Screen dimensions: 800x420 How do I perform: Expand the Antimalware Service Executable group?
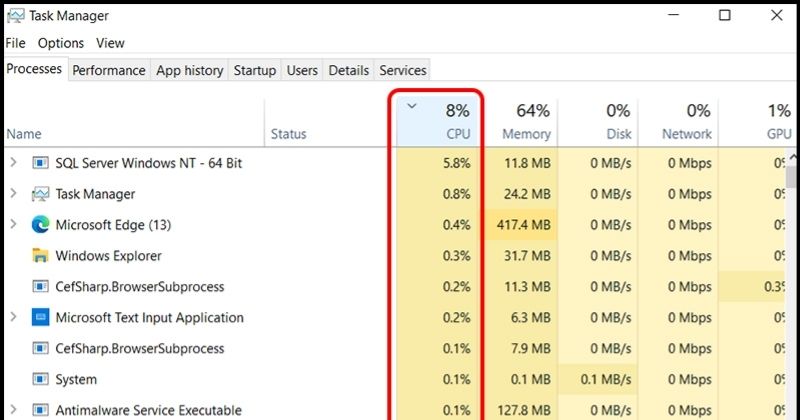(x=14, y=410)
